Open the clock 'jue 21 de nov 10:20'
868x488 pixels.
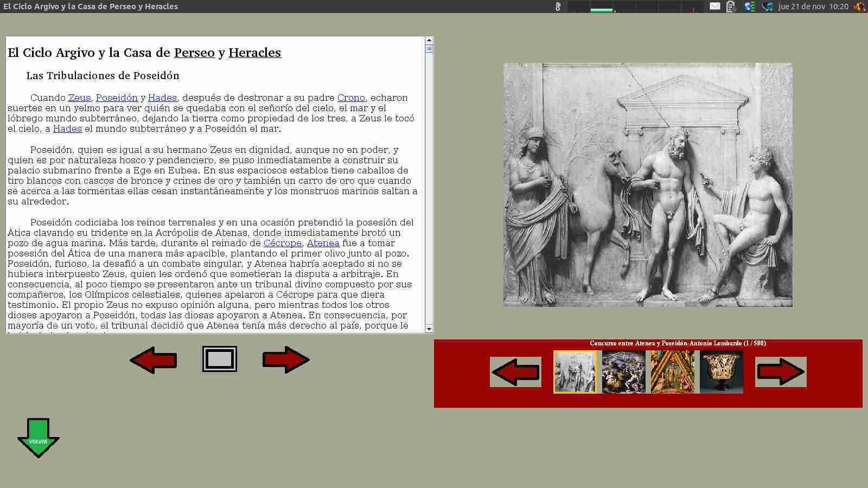pos(813,7)
